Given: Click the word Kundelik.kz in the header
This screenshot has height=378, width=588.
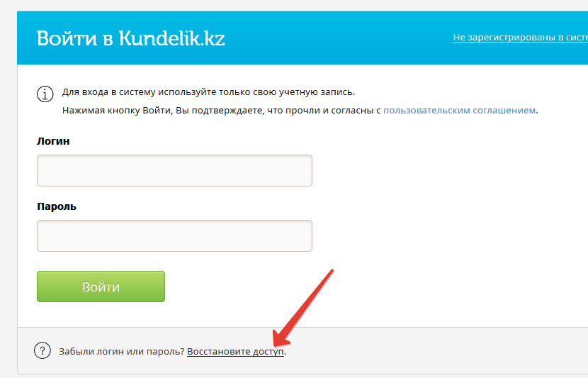Looking at the screenshot, I should click(171, 38).
